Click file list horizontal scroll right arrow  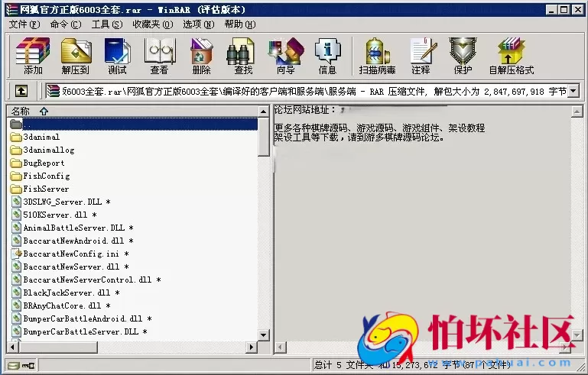click(252, 347)
